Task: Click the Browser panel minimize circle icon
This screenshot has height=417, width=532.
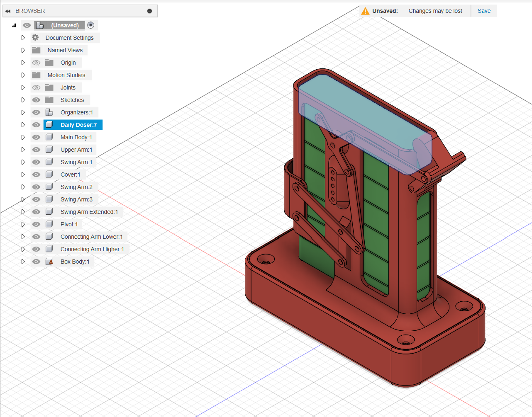Action: tap(149, 11)
